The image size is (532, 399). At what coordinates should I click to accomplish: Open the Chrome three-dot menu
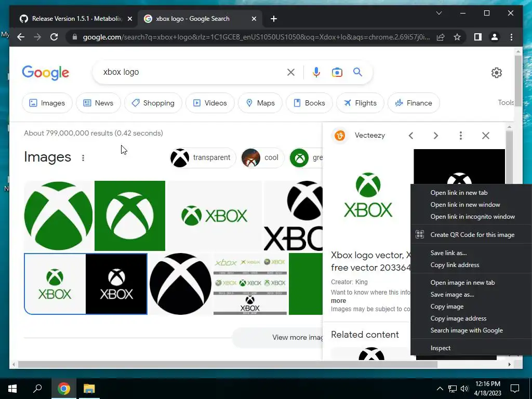pyautogui.click(x=511, y=37)
